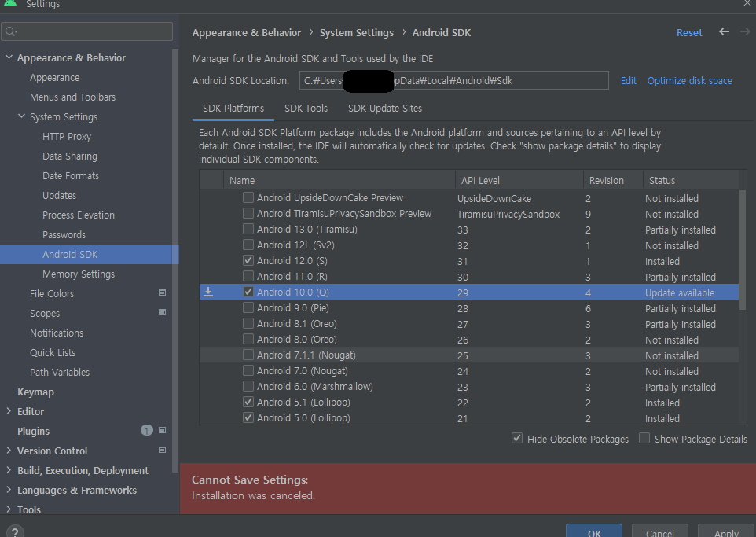Screen dimensions: 756x537
Task: Click the project-level icon next to Scopes
Action: pos(163,313)
